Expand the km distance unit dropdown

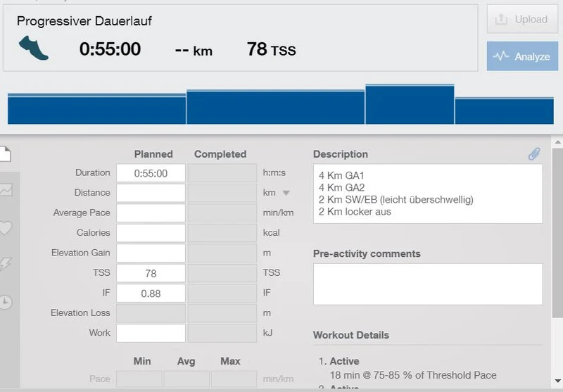coord(286,193)
